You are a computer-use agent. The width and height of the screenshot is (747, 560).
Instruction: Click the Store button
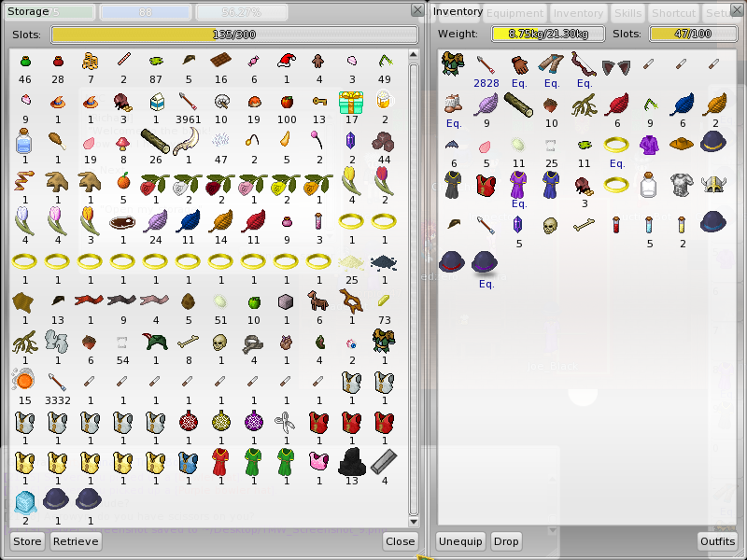(x=27, y=541)
